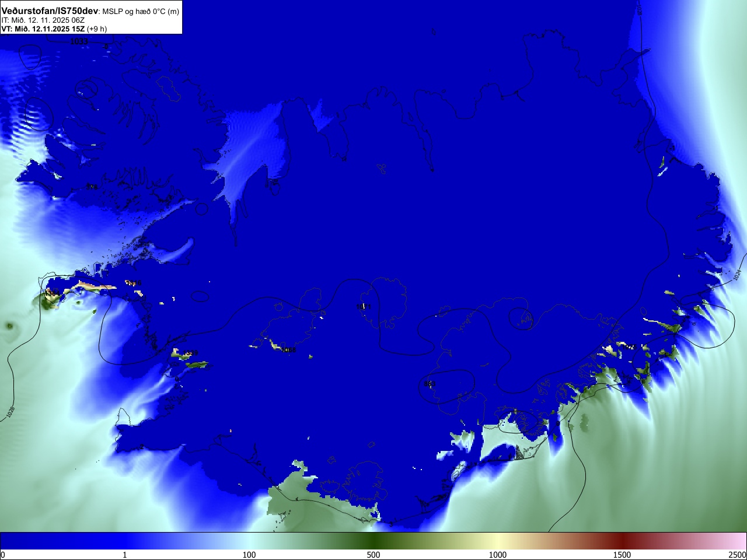Pick the pale yellow color above the '1000' tick
747x560 pixels.
coord(498,541)
